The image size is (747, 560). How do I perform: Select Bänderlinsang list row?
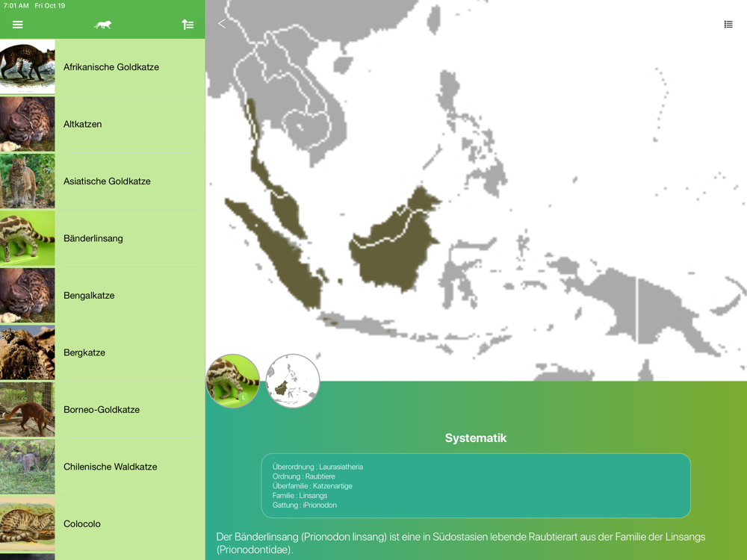(x=102, y=239)
